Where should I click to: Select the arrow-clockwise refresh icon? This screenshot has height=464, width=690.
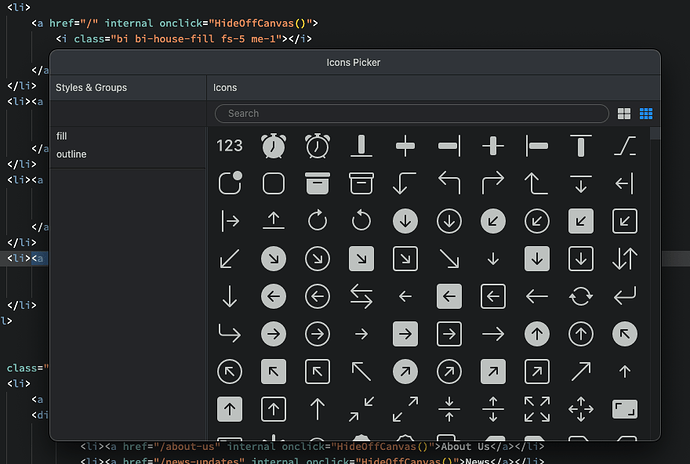[x=317, y=220]
